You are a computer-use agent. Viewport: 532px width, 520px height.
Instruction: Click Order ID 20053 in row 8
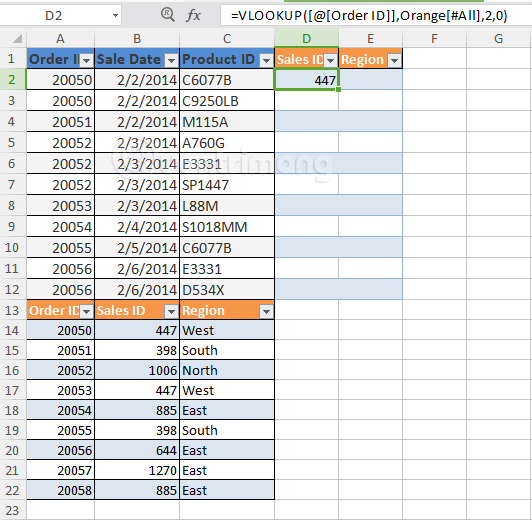(x=60, y=206)
